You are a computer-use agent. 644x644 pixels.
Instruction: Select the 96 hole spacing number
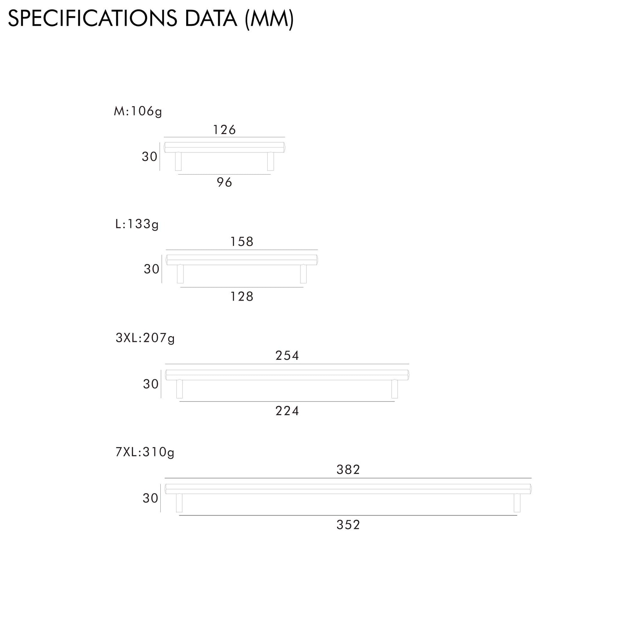[224, 182]
